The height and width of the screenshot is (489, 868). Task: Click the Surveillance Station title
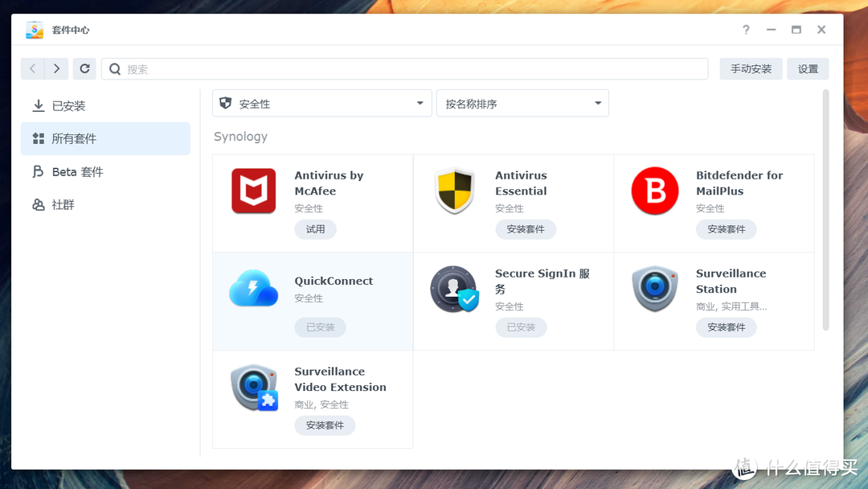pyautogui.click(x=731, y=281)
